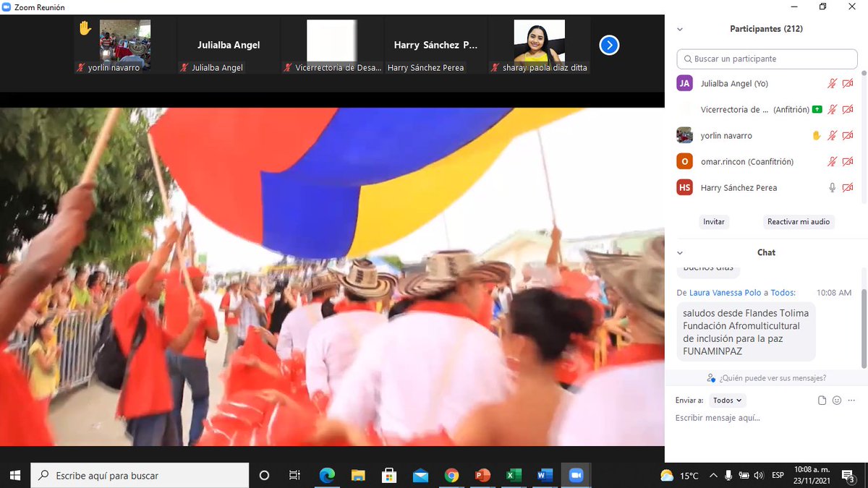Select sharay paola diaz ditta video thumbnail
868x488 pixels.
click(540, 45)
